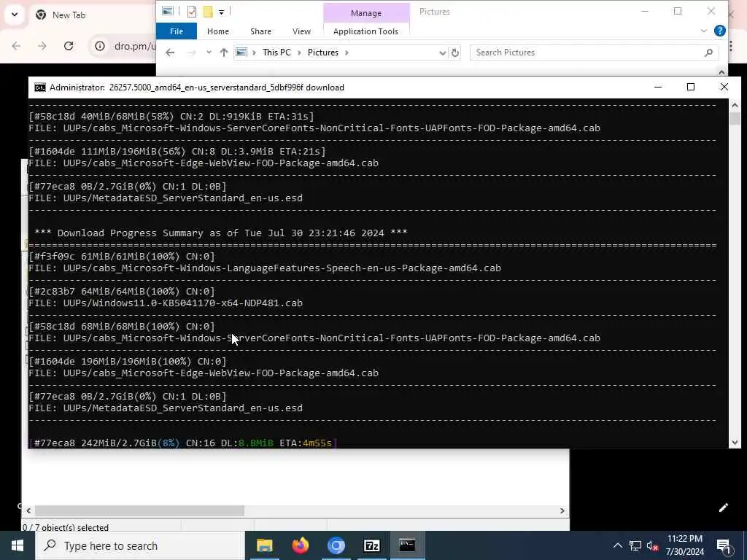Focus the Search Pictures box

point(594,52)
